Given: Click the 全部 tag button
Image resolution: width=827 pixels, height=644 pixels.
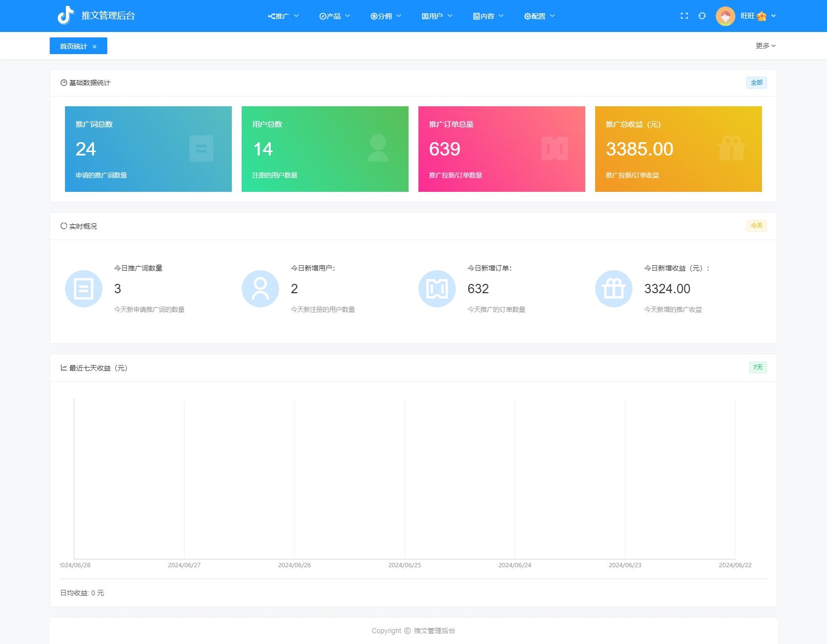Looking at the screenshot, I should pyautogui.click(x=757, y=83).
